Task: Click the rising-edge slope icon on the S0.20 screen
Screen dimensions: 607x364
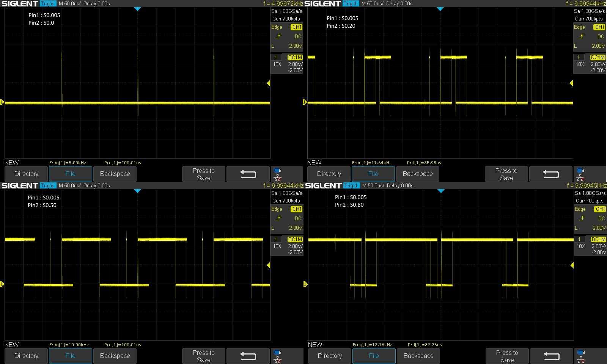Action: 582,36
